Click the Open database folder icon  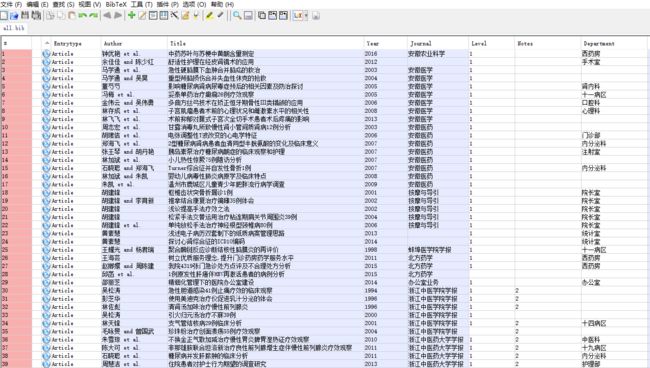[x=14, y=16]
